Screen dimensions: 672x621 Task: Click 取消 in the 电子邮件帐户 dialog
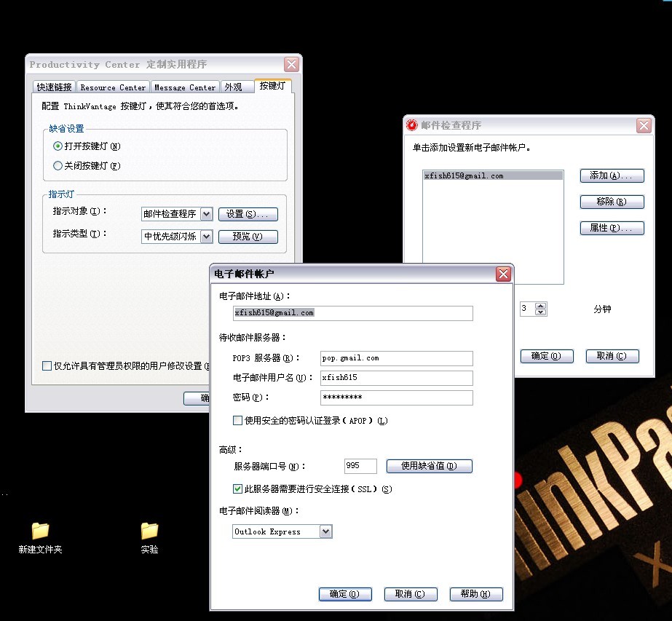click(x=411, y=594)
